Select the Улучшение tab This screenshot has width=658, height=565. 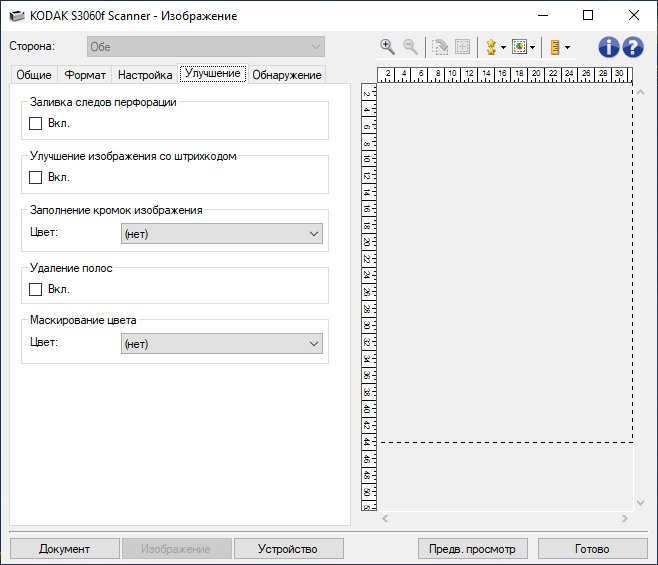point(213,73)
